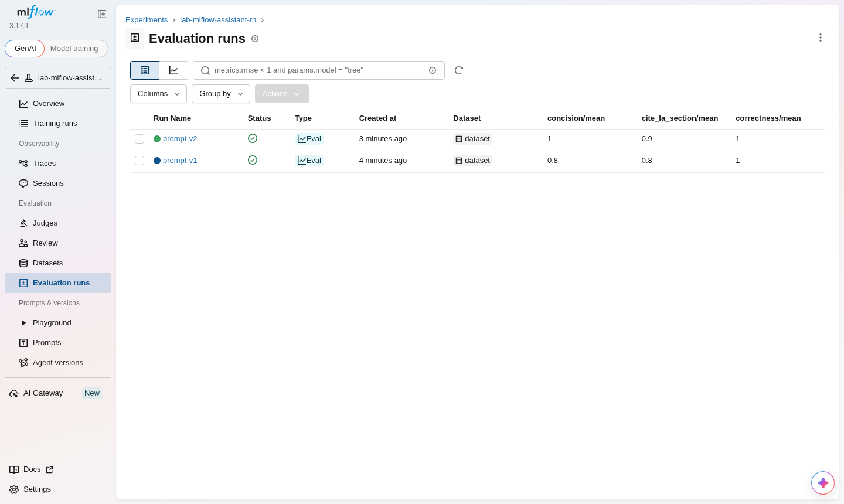Viewport: 844px width, 504px height.
Task: Open the Group by dropdown
Action: (x=221, y=94)
